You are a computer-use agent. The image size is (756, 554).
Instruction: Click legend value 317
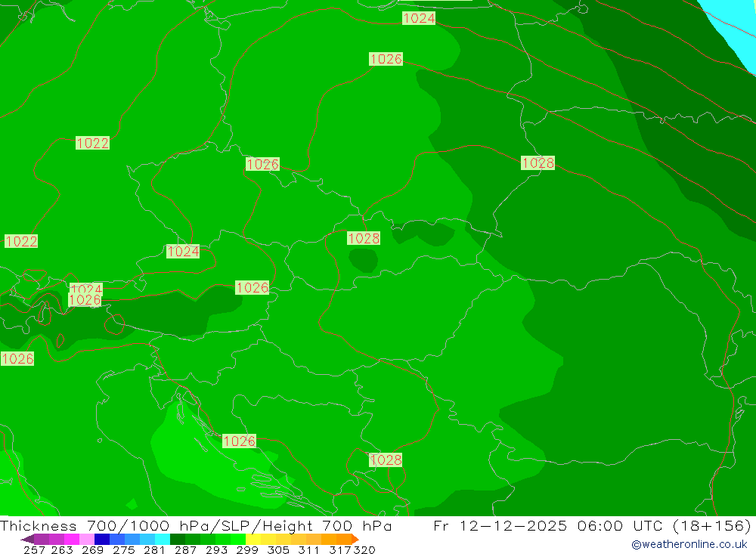click(x=340, y=549)
